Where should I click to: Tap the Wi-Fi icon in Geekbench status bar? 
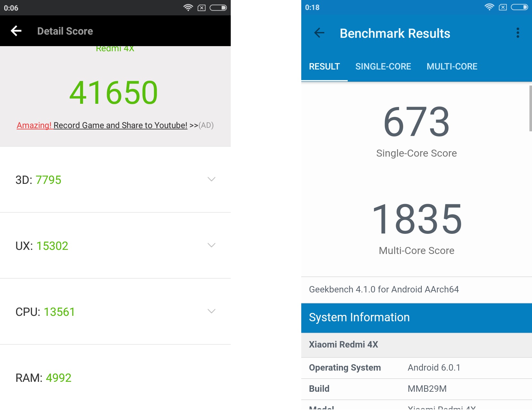pyautogui.click(x=489, y=7)
